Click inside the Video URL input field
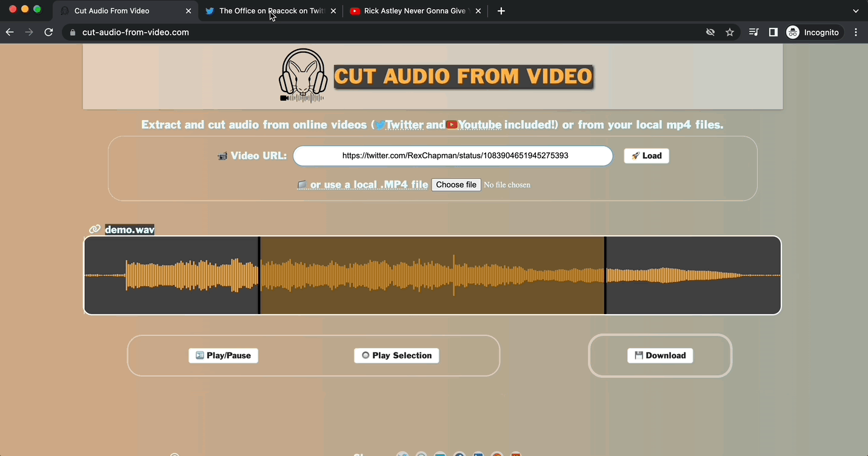The width and height of the screenshot is (868, 456). (453, 156)
